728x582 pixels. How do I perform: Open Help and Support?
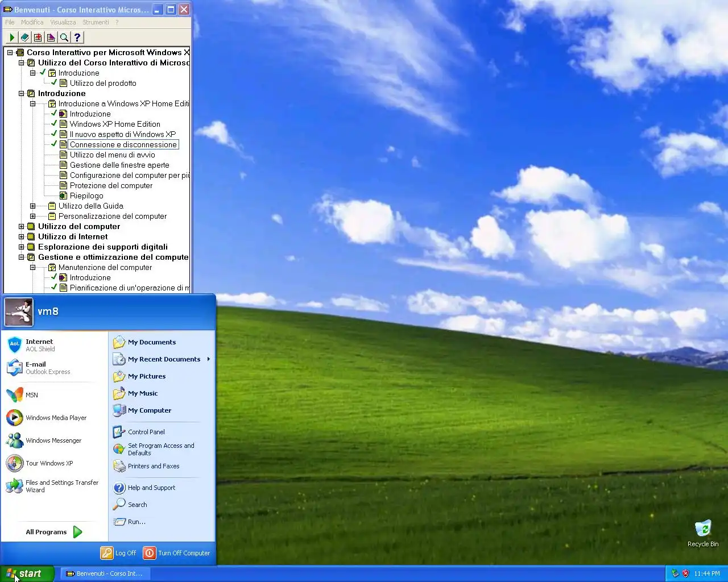(x=162, y=488)
